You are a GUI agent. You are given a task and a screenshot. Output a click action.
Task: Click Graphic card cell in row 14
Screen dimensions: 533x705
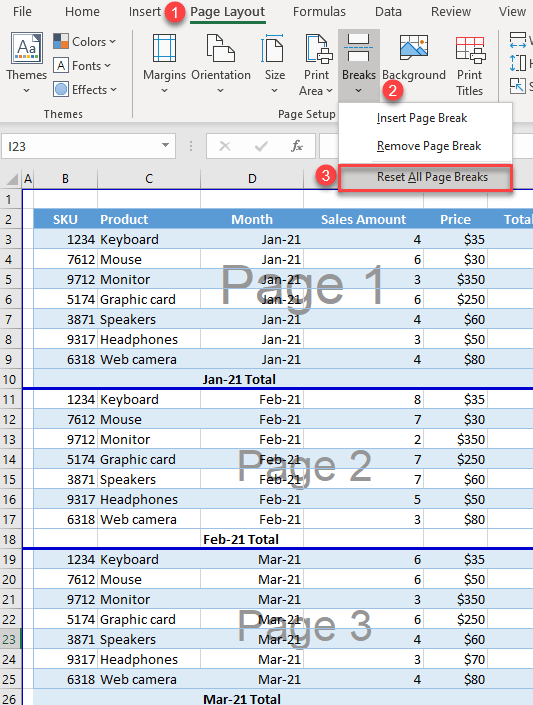[149, 460]
